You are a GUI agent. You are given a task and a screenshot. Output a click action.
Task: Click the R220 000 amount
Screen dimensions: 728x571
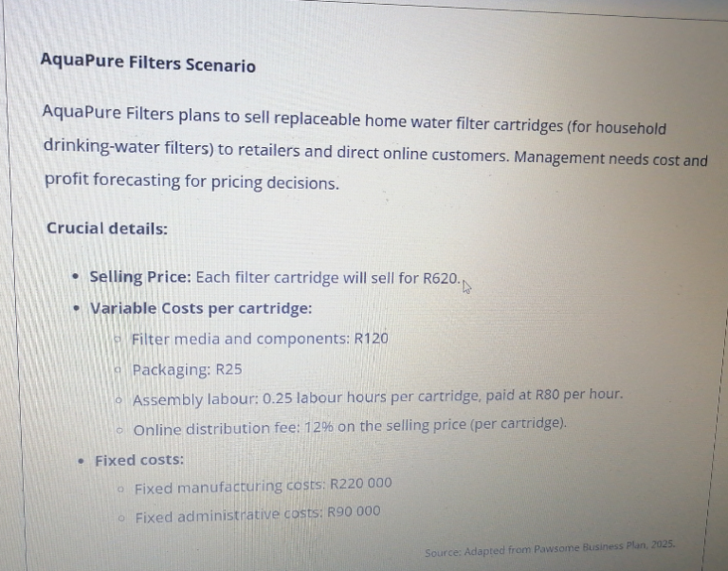361,484
